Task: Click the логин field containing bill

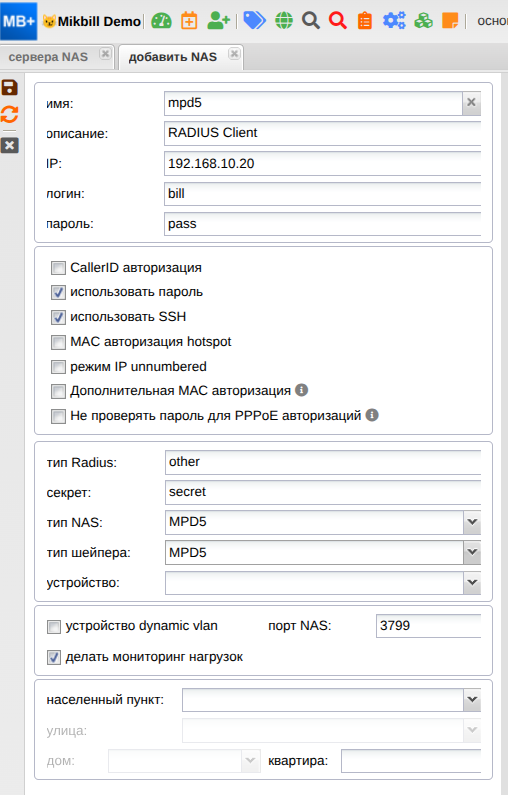Action: point(322,194)
